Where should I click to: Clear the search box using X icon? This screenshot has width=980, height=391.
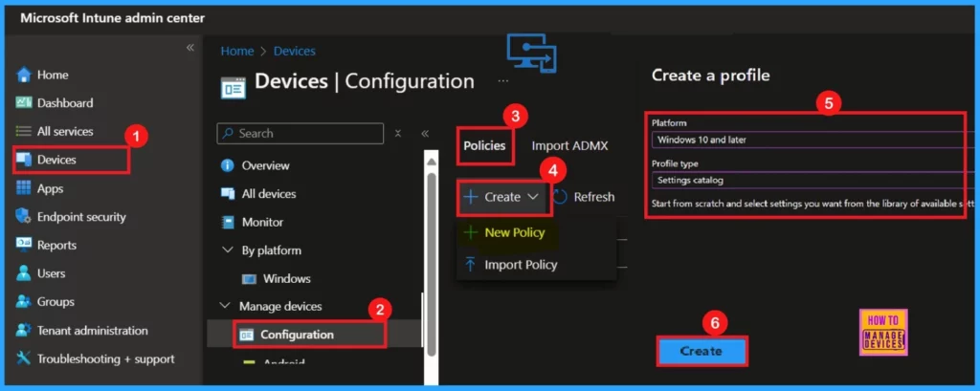tap(398, 133)
